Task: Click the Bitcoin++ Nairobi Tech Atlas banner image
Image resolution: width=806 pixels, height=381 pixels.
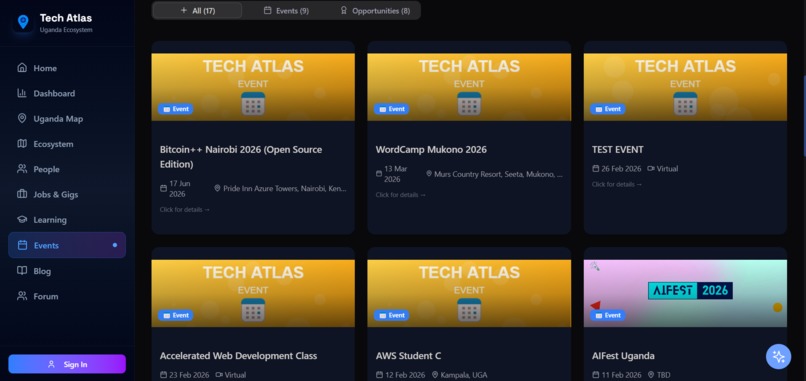Action: click(x=253, y=87)
